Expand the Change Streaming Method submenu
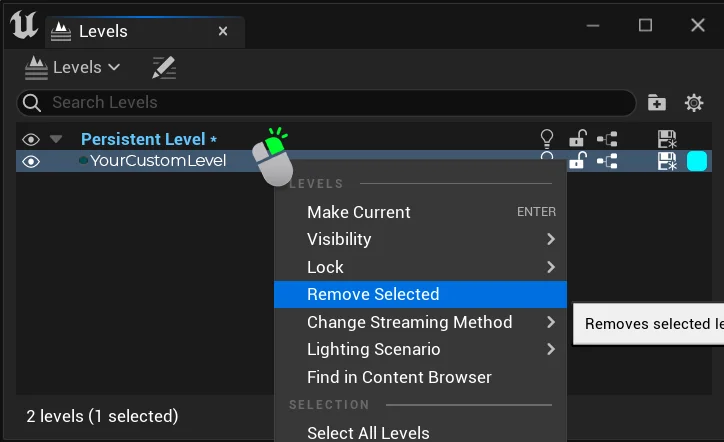 420,322
